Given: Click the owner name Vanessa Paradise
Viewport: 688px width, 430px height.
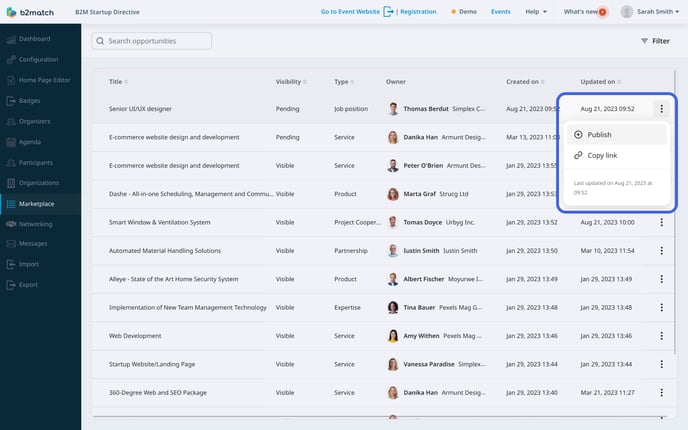Looking at the screenshot, I should pos(429,364).
